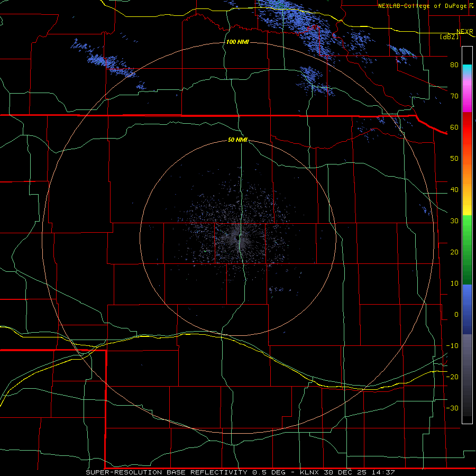
Task: Click the 100 NMI range ring label
Action: point(237,42)
